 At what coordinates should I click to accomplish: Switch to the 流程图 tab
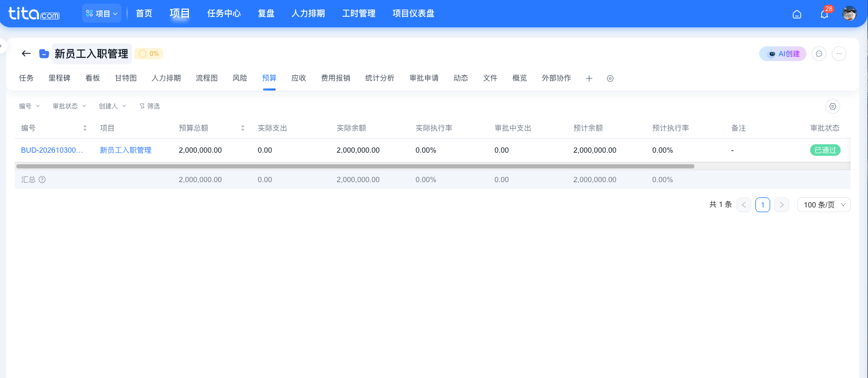(207, 78)
